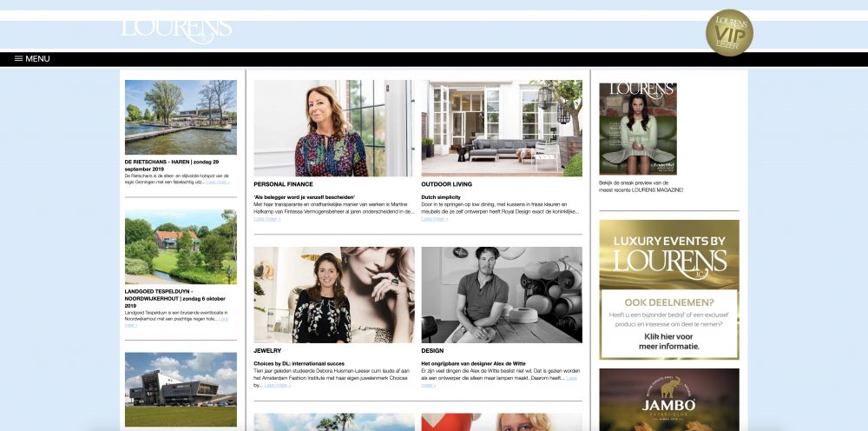Click 'Lees meer' under De Rietschans
This screenshot has height=431, width=868.
219,182
